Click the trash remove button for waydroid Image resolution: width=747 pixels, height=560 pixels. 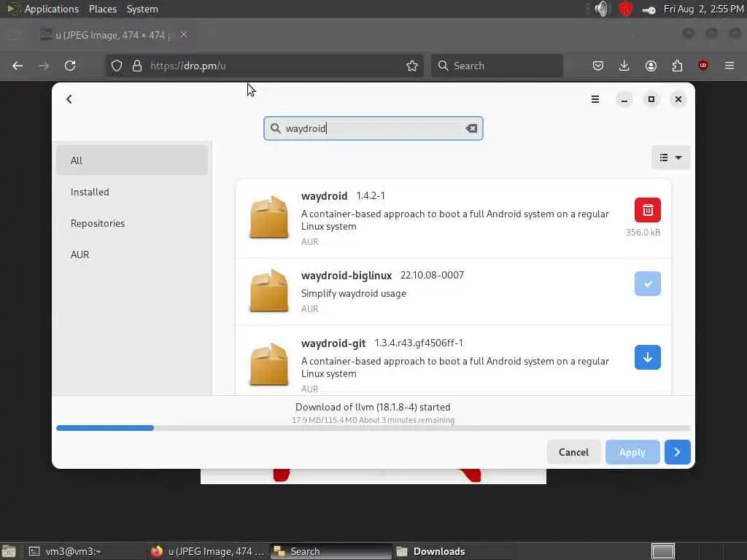pos(648,210)
